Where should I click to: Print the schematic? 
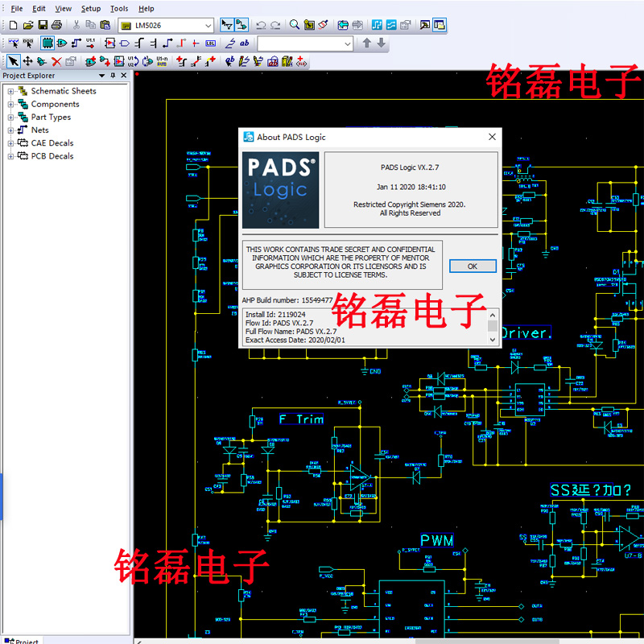[57, 26]
